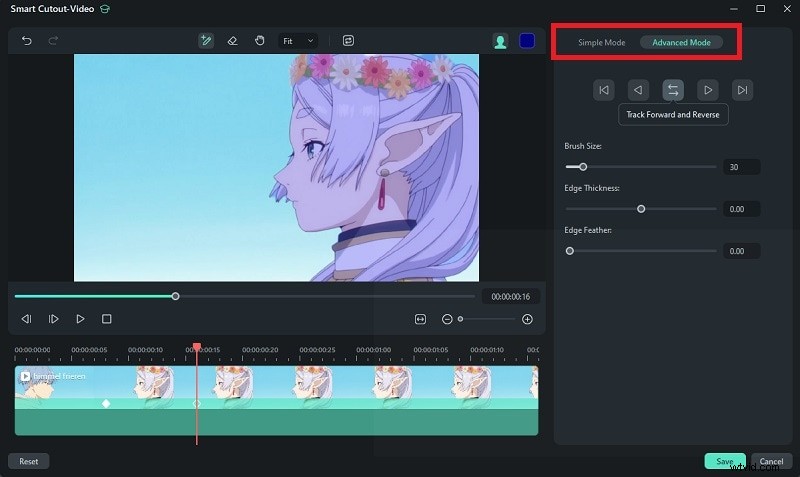800x477 pixels.
Task: Redo the last action
Action: tap(53, 40)
